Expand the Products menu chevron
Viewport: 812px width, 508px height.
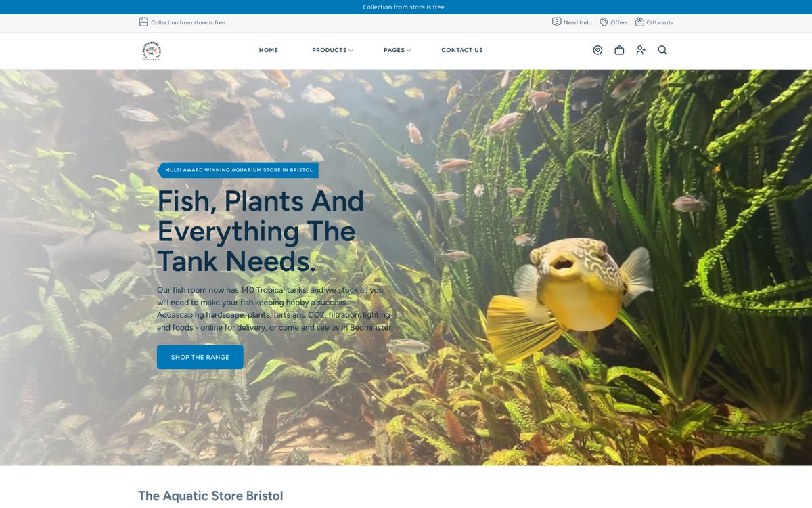351,51
